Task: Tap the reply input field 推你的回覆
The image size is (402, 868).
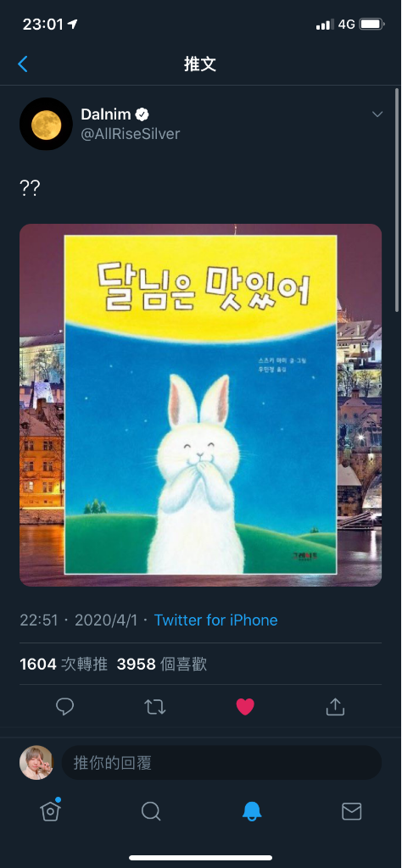Action: (221, 763)
